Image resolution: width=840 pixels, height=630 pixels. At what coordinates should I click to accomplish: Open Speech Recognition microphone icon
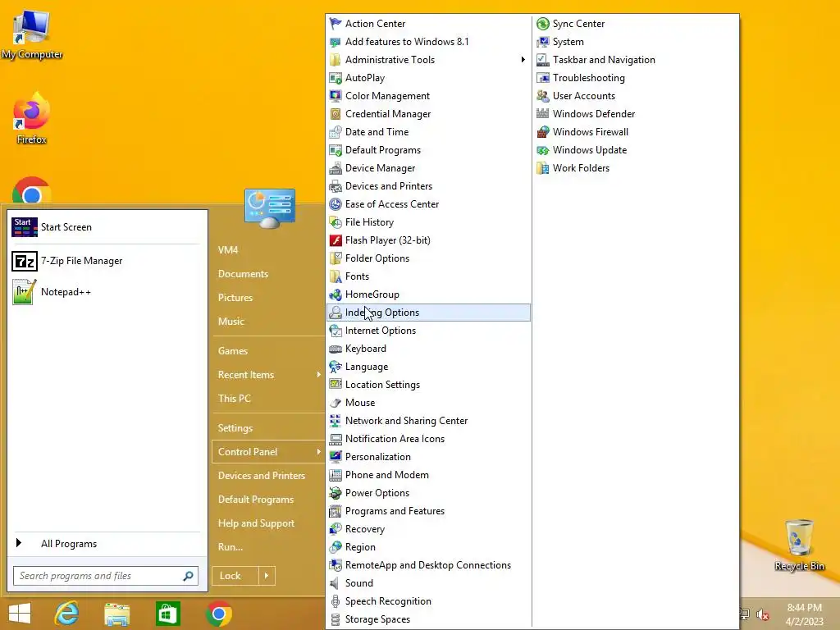[x=336, y=601]
